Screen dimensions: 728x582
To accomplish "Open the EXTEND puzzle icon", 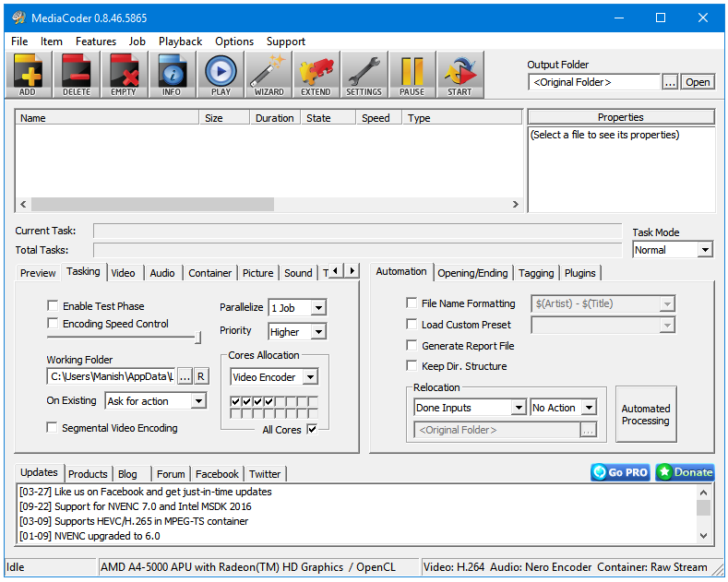I will (x=316, y=75).
